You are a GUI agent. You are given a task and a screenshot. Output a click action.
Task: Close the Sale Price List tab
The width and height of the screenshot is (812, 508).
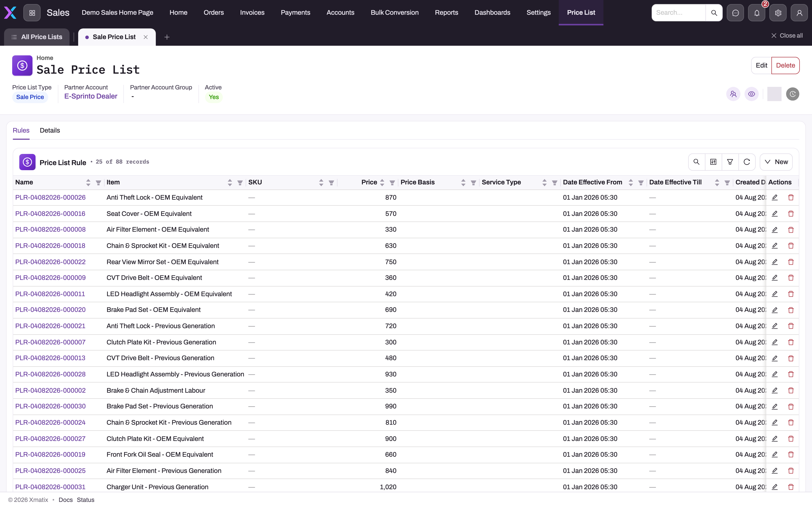146,37
